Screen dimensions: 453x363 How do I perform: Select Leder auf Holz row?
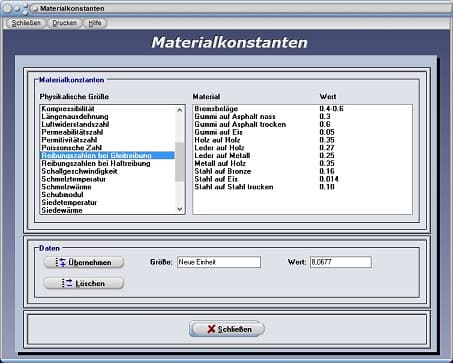point(303,148)
